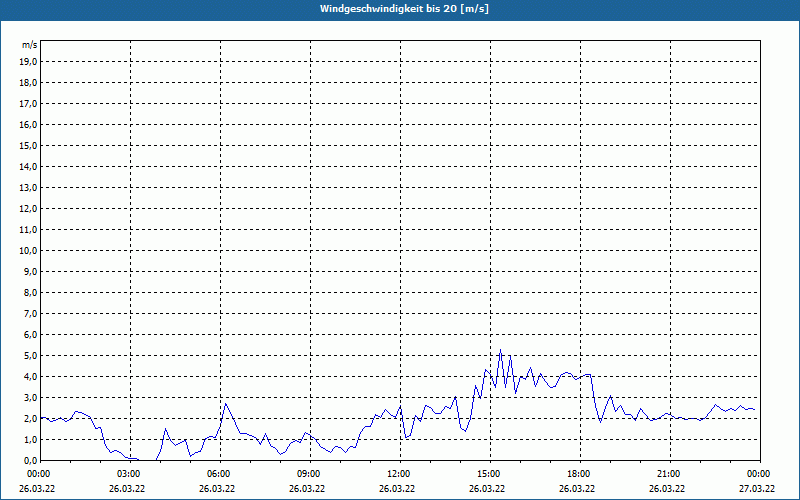Screen dimensions: 800x500
Task: Select the 7,0 y-axis value
Action: click(30, 313)
